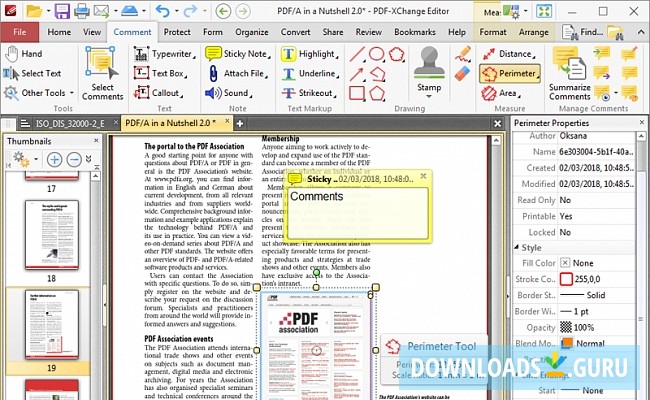The height and width of the screenshot is (400, 650).
Task: Insert a Sound annotation
Action: tap(229, 93)
